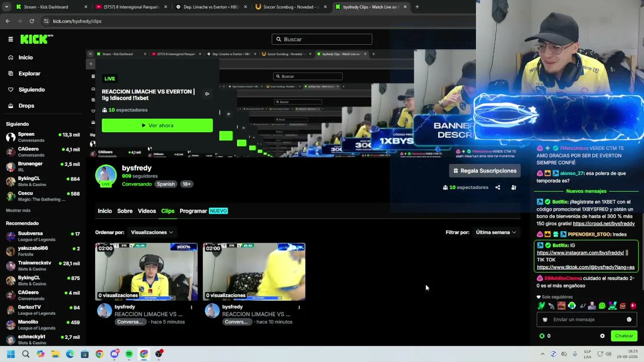The image size is (644, 362).
Task: Click the green Chatear button
Action: coord(624,336)
